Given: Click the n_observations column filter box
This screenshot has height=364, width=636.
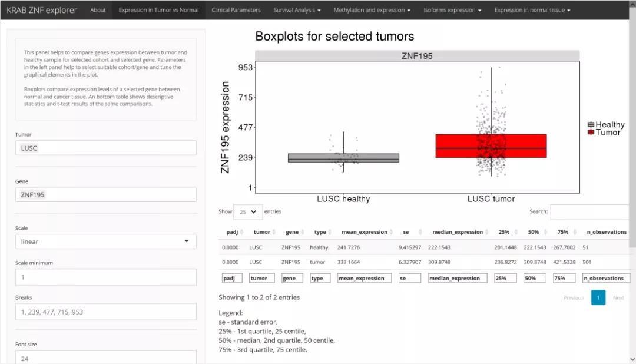Looking at the screenshot, I should coord(607,279).
